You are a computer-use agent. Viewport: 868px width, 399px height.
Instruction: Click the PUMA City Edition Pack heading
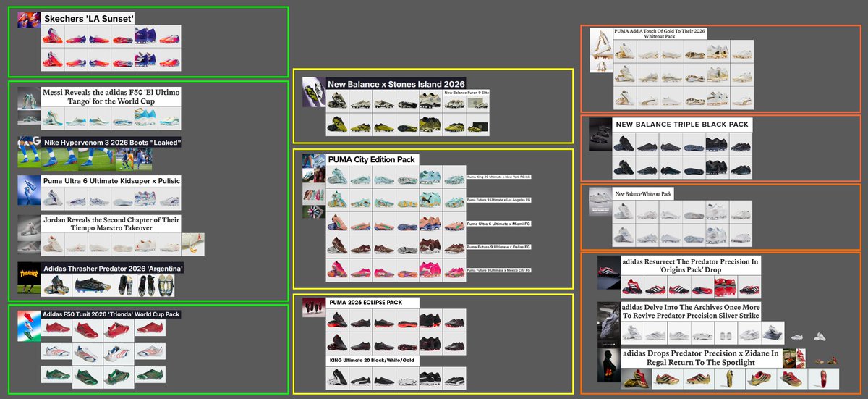click(x=373, y=159)
